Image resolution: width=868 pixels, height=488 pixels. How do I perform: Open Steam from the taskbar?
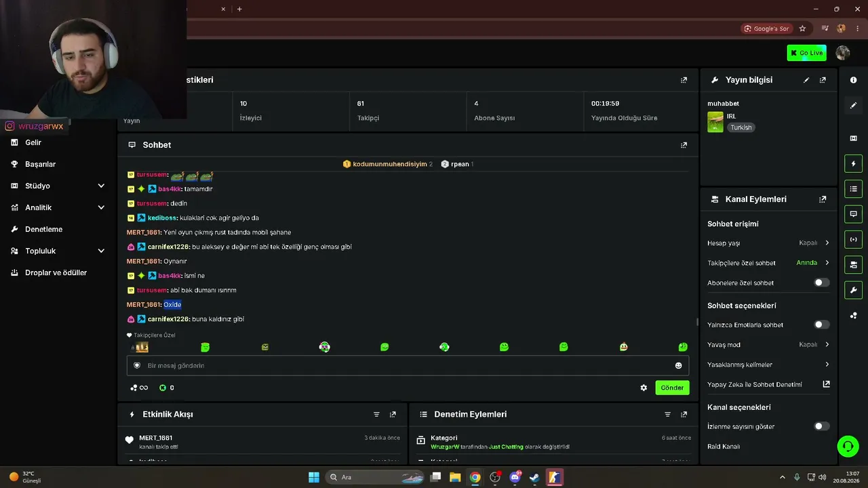(x=534, y=477)
